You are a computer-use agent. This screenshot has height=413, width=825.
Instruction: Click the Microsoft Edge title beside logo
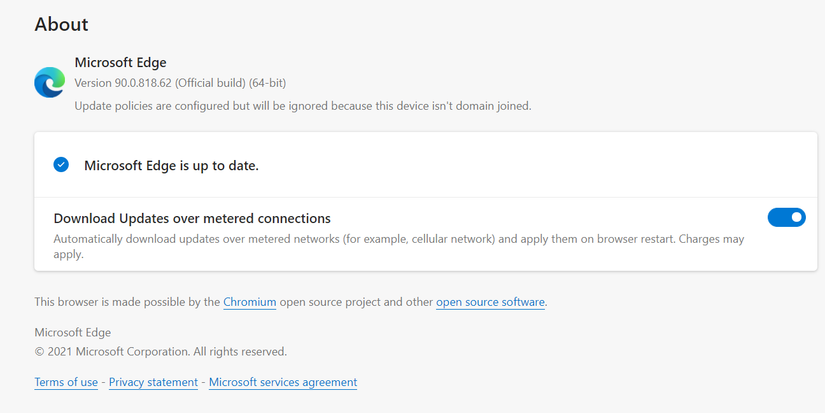point(120,62)
